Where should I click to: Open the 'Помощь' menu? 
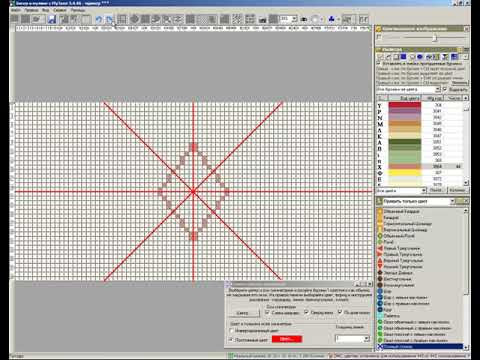tap(78, 10)
